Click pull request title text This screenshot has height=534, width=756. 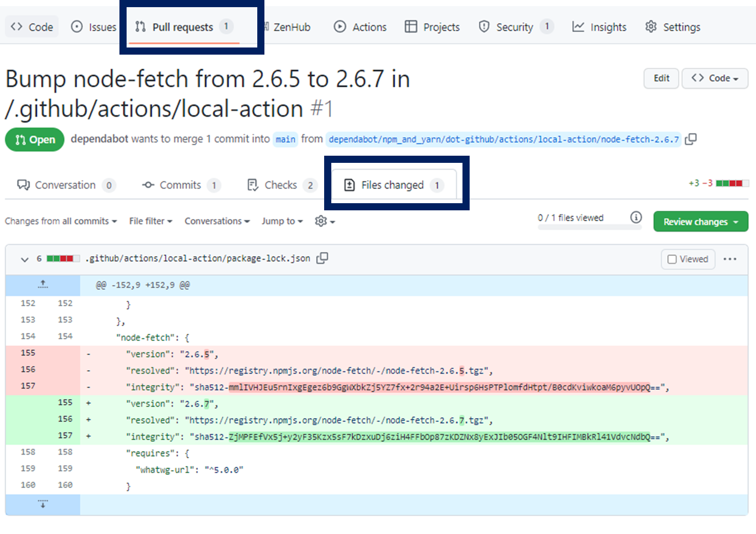[208, 94]
